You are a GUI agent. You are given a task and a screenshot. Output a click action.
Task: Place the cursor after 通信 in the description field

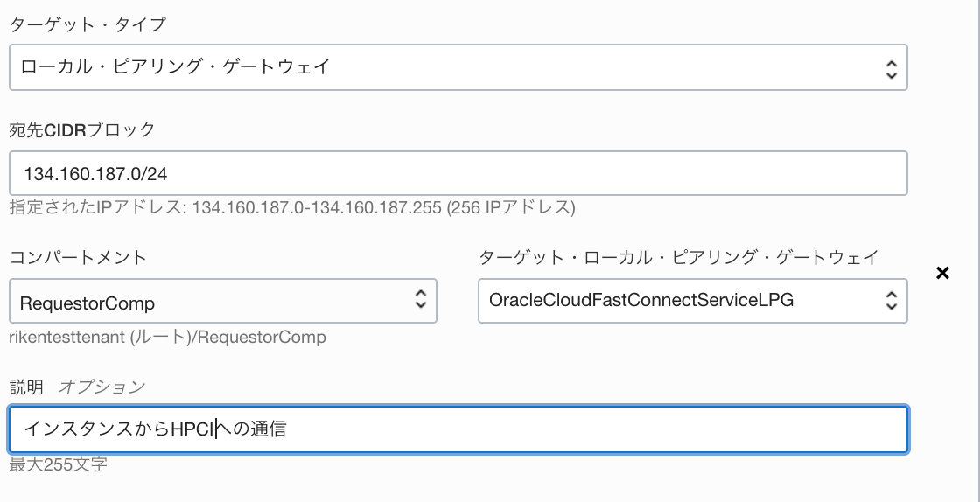coord(287,429)
